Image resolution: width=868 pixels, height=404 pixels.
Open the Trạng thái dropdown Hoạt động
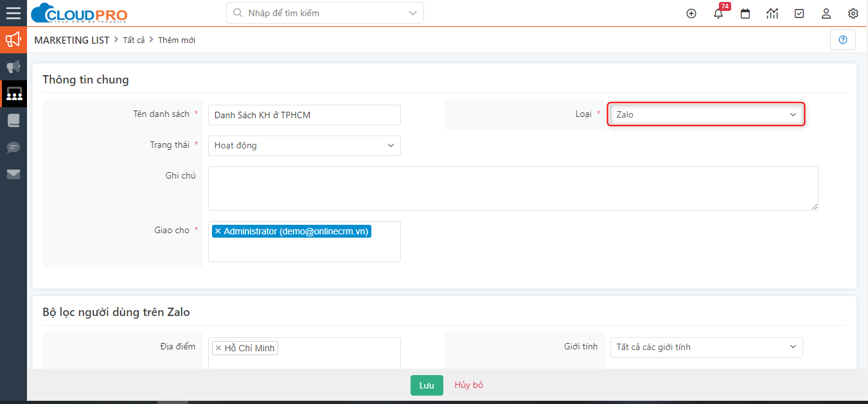[305, 146]
